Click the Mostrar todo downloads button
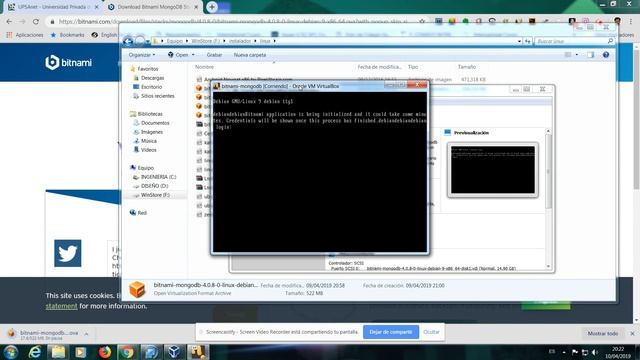 coord(602,333)
